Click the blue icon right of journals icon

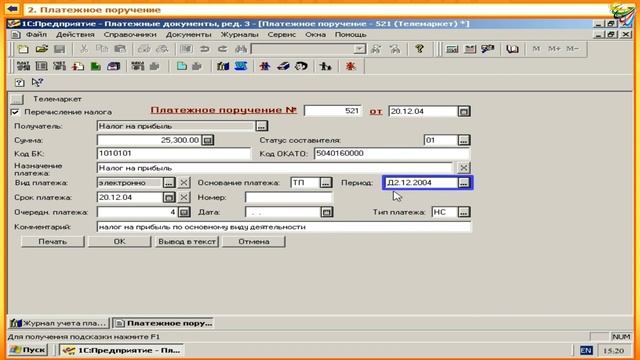click(241, 66)
